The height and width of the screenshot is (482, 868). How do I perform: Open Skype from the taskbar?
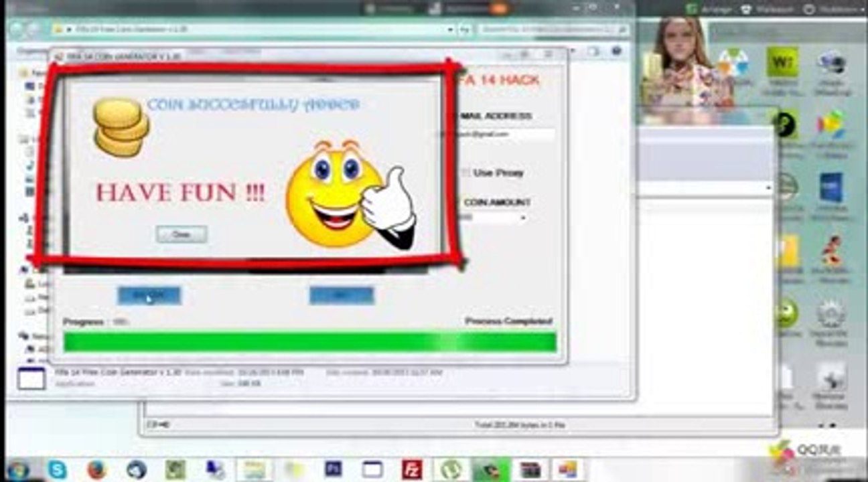[58, 469]
